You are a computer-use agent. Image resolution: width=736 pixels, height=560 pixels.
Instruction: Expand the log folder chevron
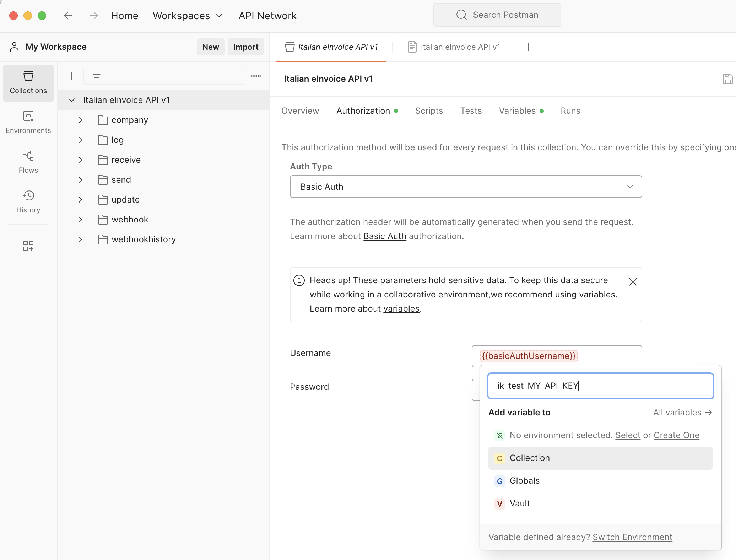coord(80,140)
